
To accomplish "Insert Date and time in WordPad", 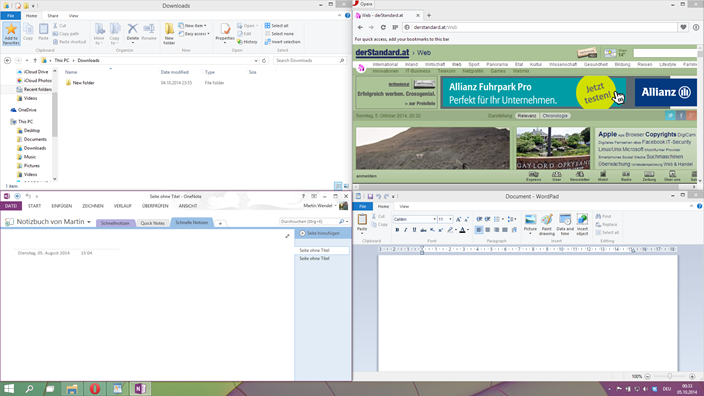I will pyautogui.click(x=565, y=224).
